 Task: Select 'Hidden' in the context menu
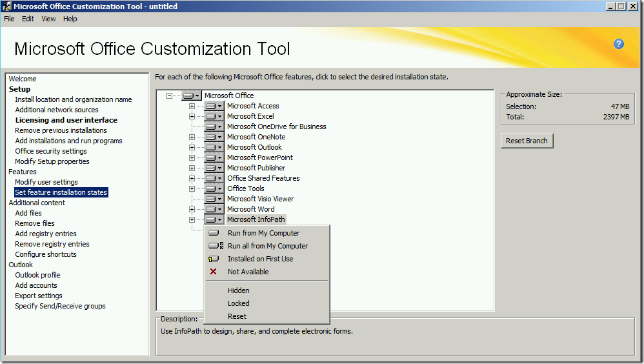tap(267, 290)
